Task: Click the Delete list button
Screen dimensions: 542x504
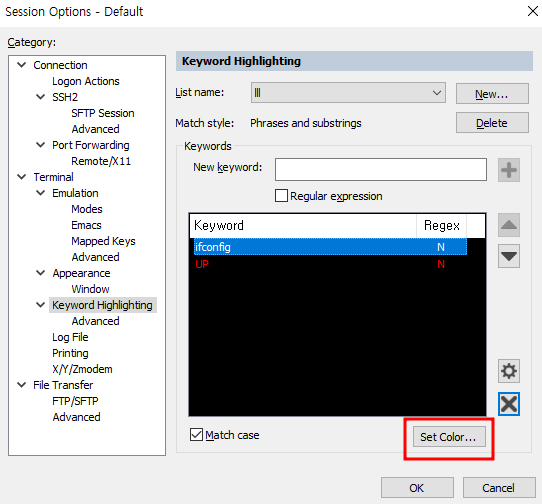Action: [x=492, y=122]
